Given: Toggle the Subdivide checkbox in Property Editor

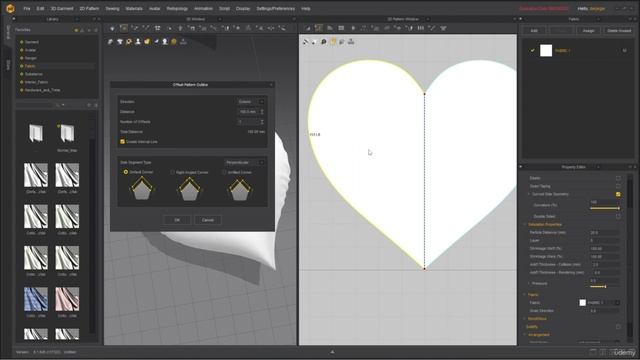Looking at the screenshot, I should [618, 327].
